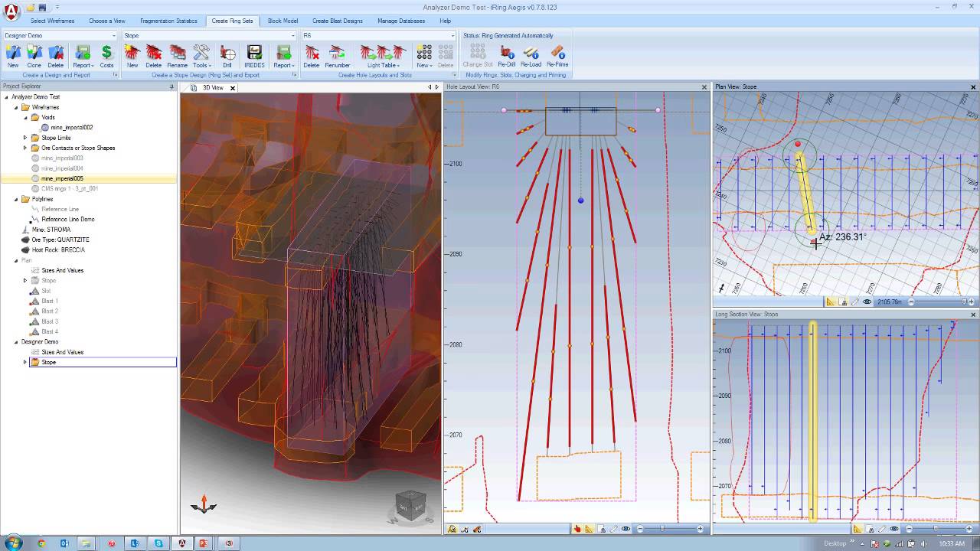The height and width of the screenshot is (551, 980).
Task: Click the Windows Start button
Action: point(13,543)
